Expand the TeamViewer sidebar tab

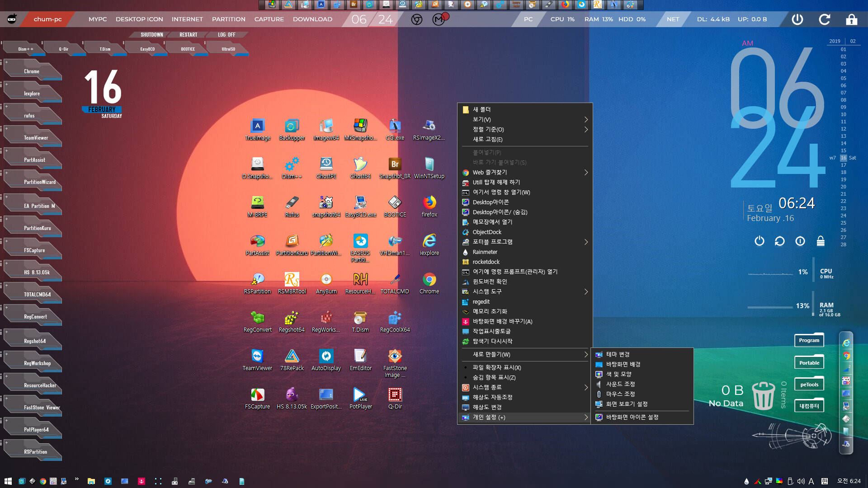[x=32, y=137]
